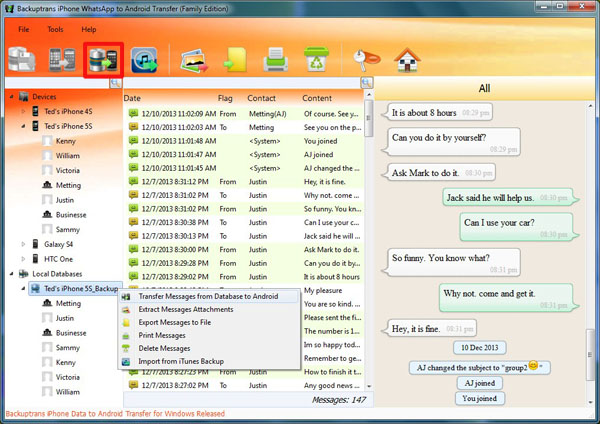Collapse the Devices tree node
The width and height of the screenshot is (600, 424).
[12, 97]
